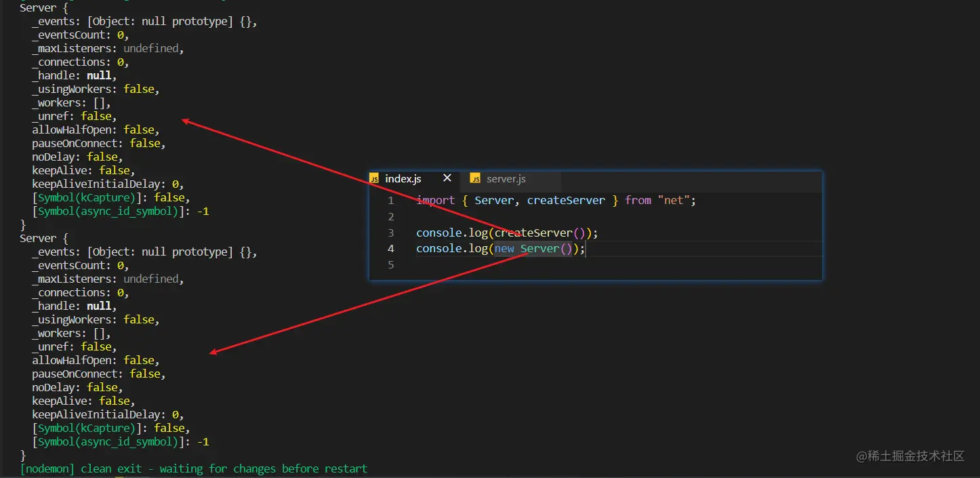Select line number 4 in the editor gutter
The width and height of the screenshot is (980, 478).
(390, 249)
